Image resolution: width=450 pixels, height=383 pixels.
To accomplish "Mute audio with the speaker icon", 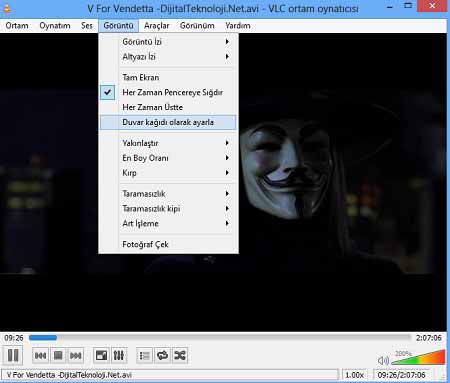I will click(x=383, y=360).
